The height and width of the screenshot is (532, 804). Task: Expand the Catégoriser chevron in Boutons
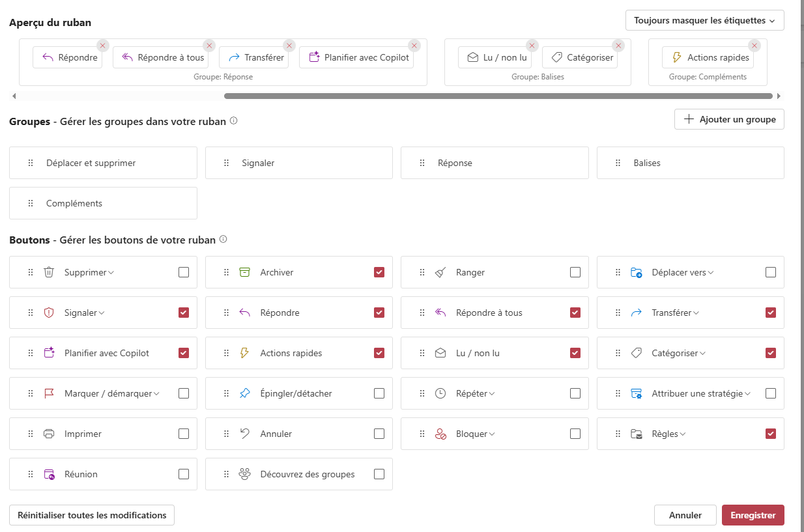coord(702,354)
